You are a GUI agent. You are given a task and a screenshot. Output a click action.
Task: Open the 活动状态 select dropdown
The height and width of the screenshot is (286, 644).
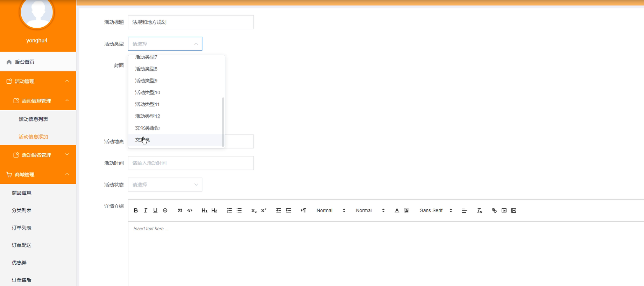[x=165, y=184]
